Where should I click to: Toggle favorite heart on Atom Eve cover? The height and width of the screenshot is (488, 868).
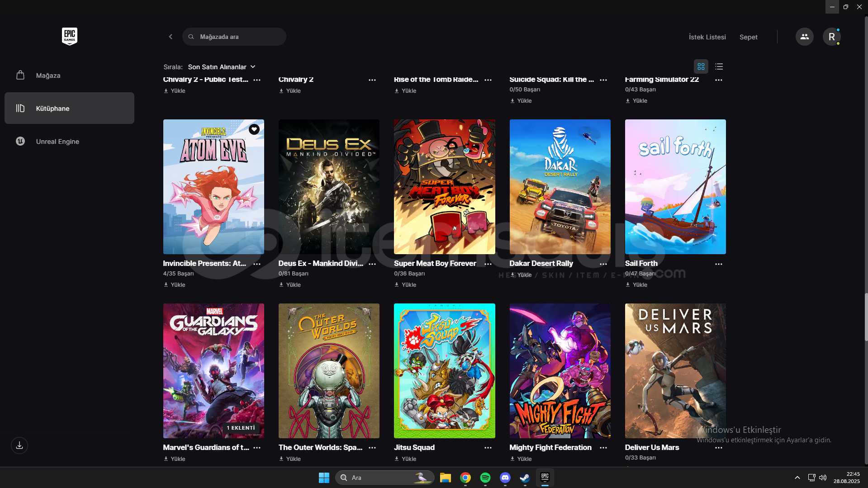pos(254,129)
